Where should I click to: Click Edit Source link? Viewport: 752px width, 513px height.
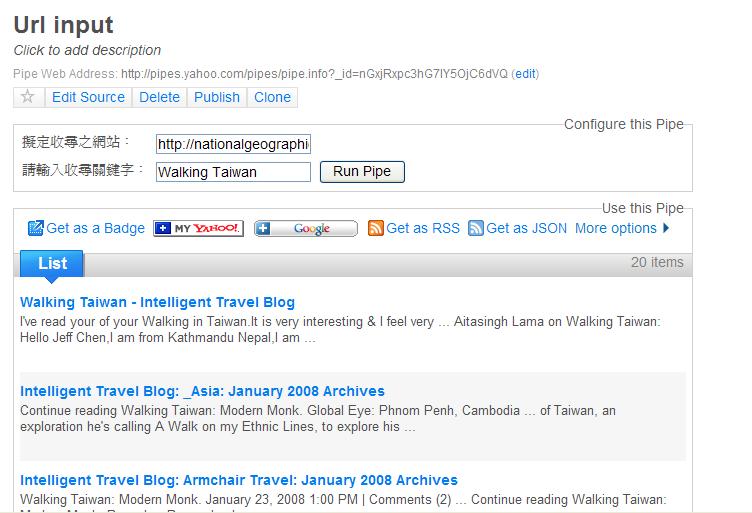(x=88, y=97)
